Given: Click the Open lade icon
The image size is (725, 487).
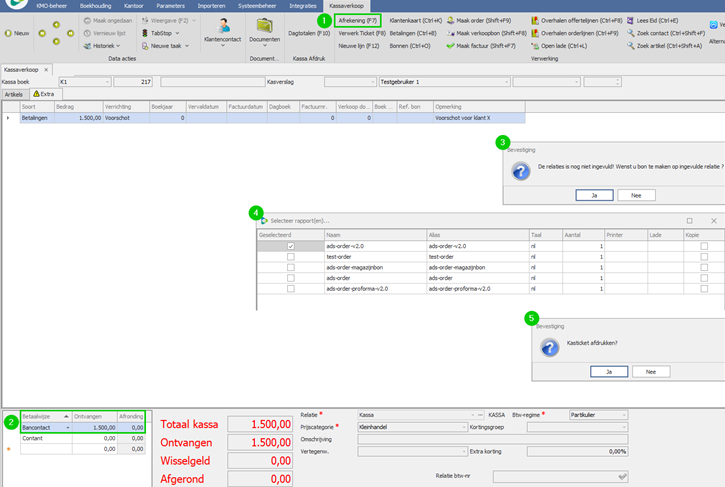Looking at the screenshot, I should (x=535, y=46).
